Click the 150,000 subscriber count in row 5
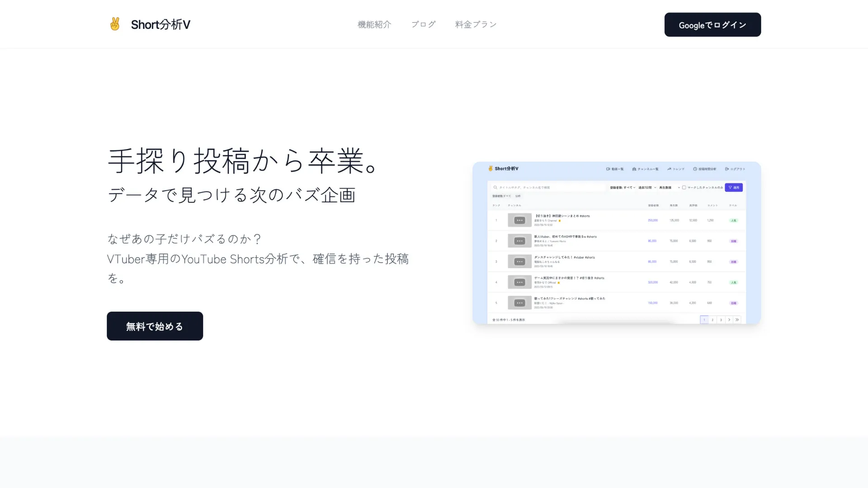Image resolution: width=868 pixels, height=488 pixels. [x=653, y=303]
